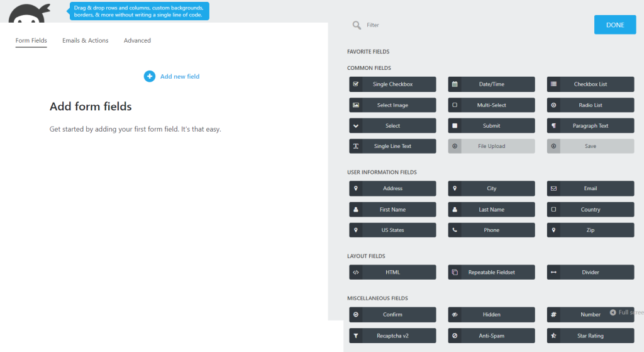The height and width of the screenshot is (352, 644).
Task: Click the File Upload field's icon
Action: pyautogui.click(x=455, y=146)
